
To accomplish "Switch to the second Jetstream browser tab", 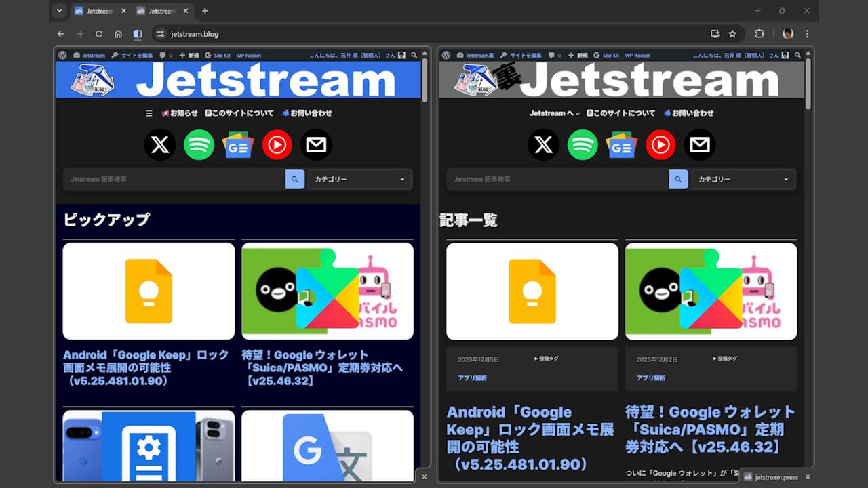I will pyautogui.click(x=156, y=11).
